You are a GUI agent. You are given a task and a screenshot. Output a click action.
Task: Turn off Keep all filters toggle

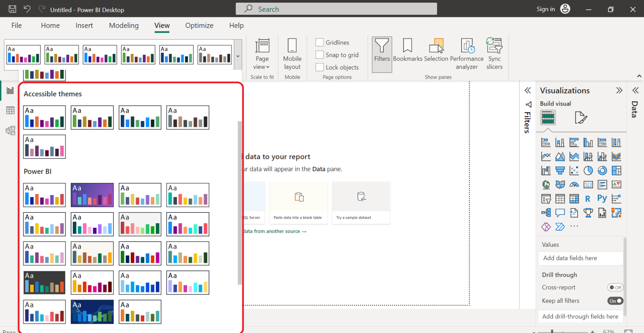[615, 301]
